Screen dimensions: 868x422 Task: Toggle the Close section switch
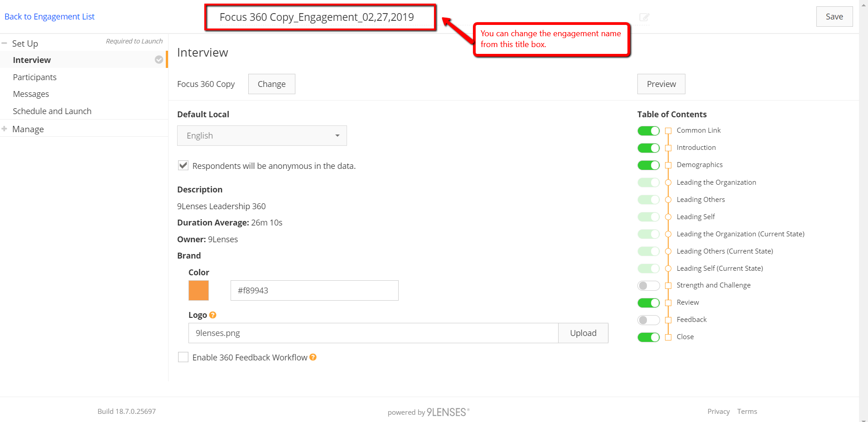tap(649, 337)
